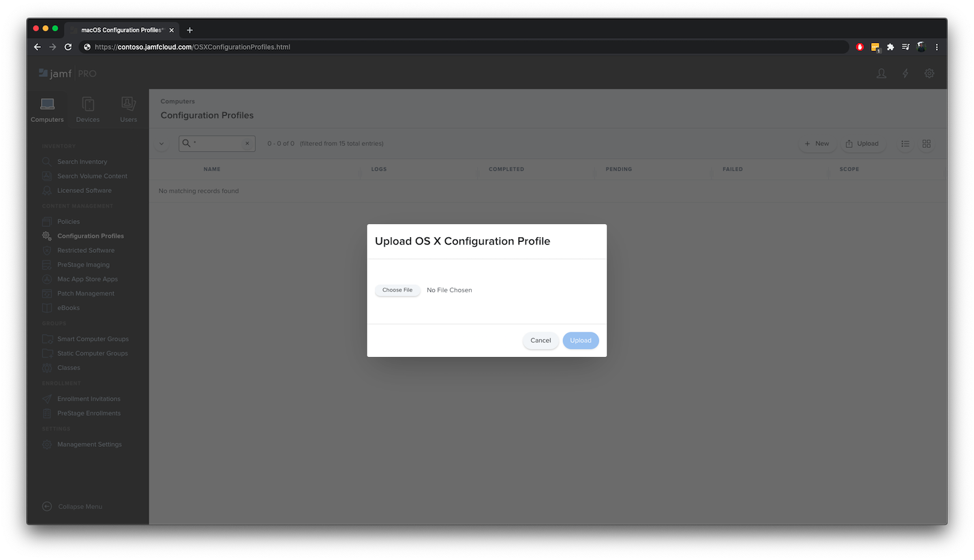Clear the search field with X
Image resolution: width=974 pixels, height=560 pixels.
(x=247, y=144)
